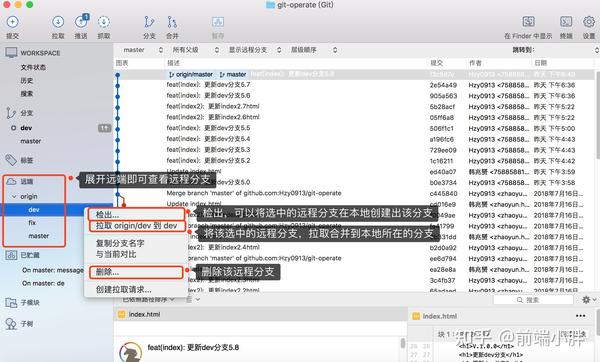Select stash 'On master: message'
The width and height of the screenshot is (600, 362).
coord(52,270)
